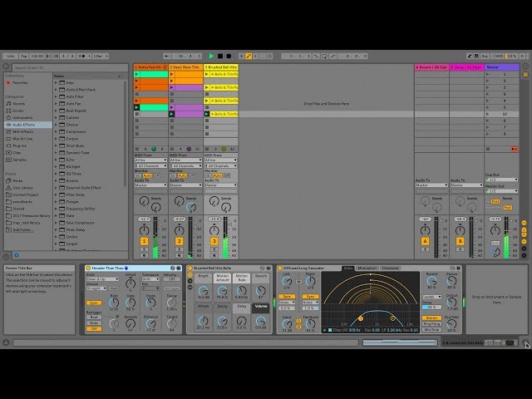
Task: Turn on Ping Pong mode in the Echo device
Action: (431, 324)
